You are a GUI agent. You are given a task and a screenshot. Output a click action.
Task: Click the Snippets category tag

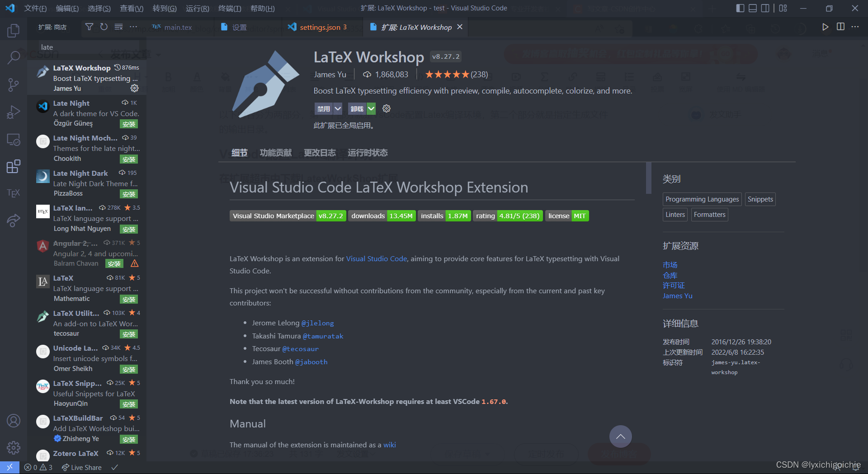tap(760, 199)
